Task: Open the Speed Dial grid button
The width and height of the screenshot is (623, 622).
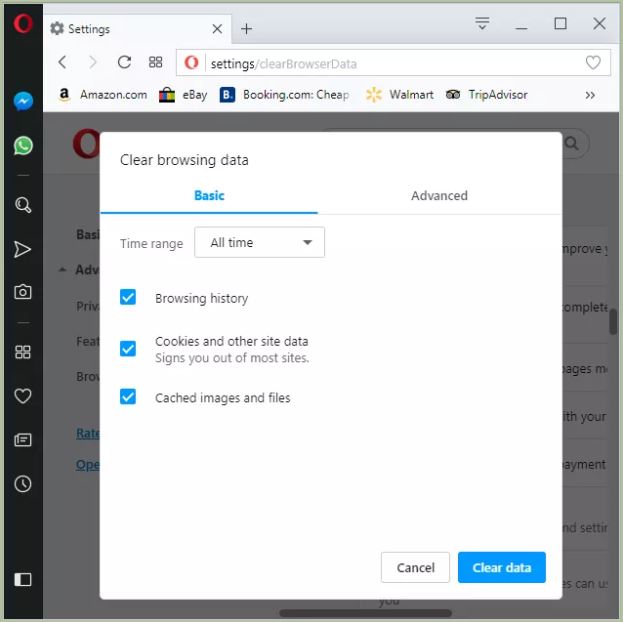Action: [x=155, y=62]
